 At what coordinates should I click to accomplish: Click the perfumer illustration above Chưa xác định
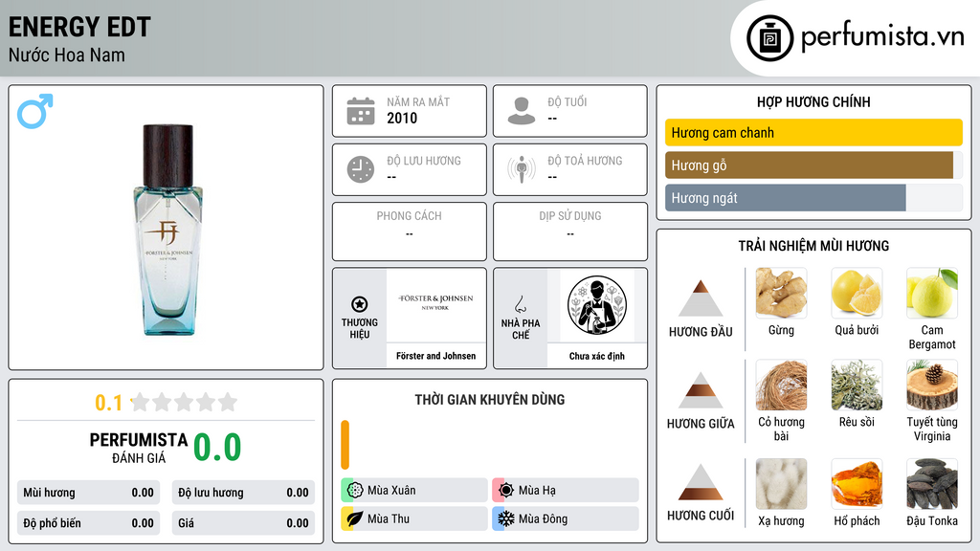coord(597,305)
